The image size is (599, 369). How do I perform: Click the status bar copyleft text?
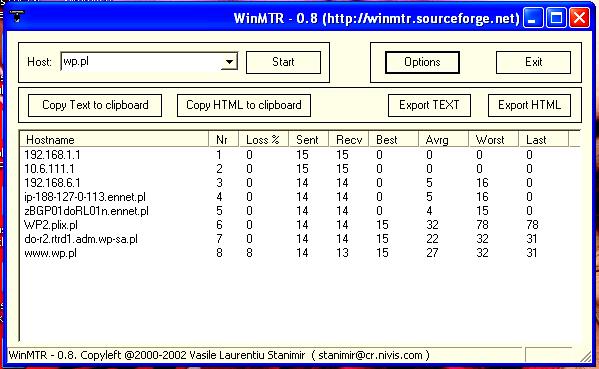[x=219, y=355]
